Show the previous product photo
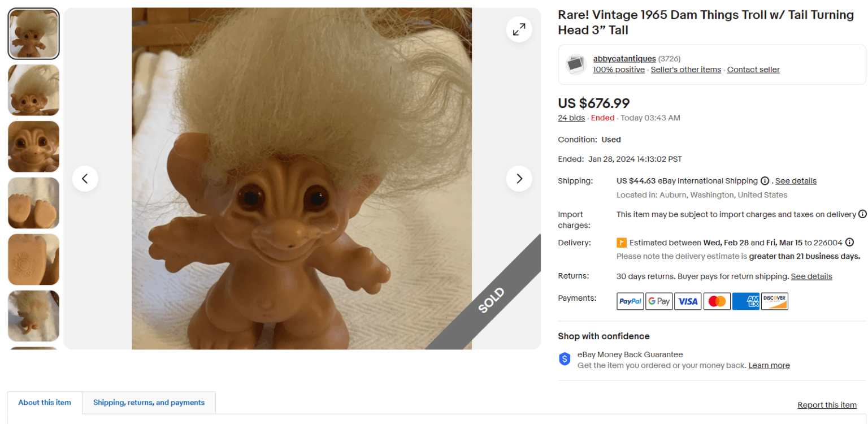This screenshot has height=424, width=868. (85, 178)
